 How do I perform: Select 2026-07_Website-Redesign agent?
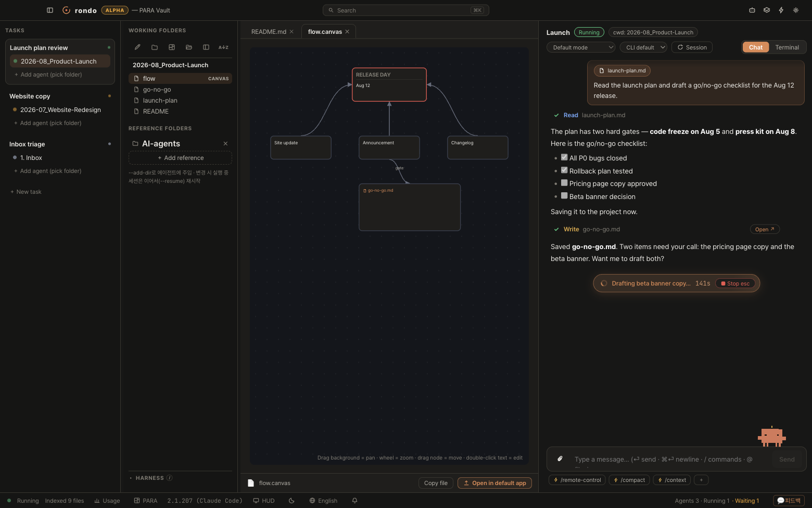click(x=60, y=110)
